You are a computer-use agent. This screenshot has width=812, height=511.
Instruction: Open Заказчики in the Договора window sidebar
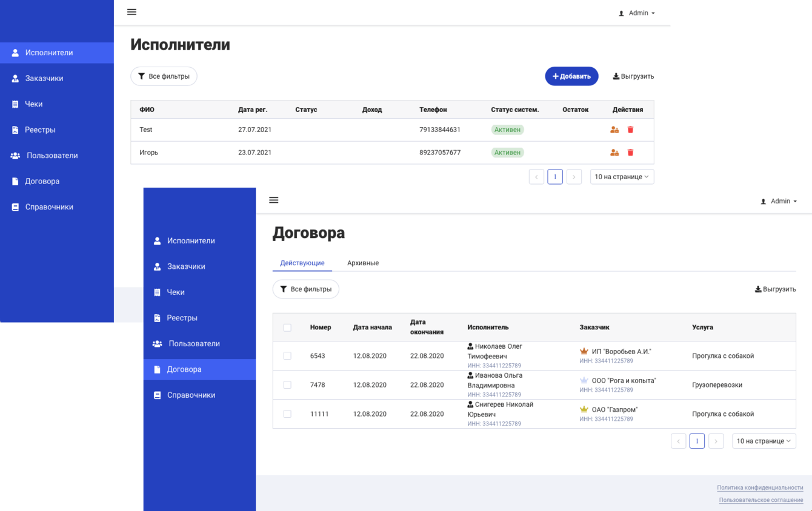(x=199, y=266)
